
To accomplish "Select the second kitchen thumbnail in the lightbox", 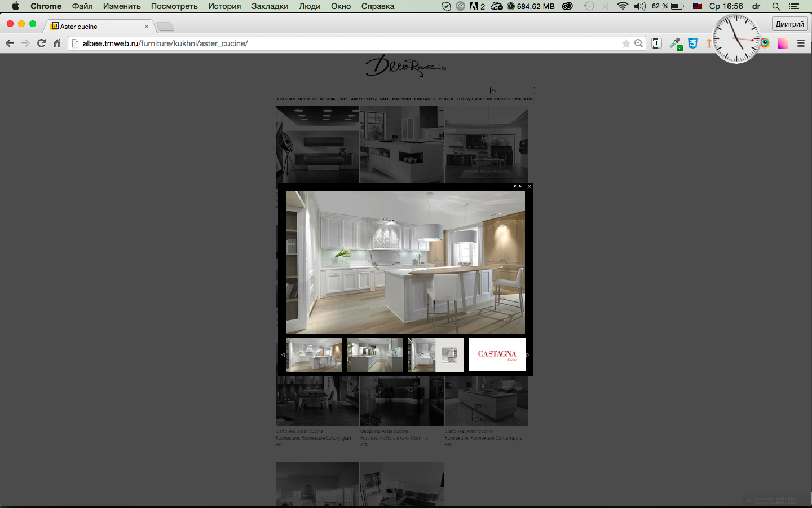I will (375, 355).
